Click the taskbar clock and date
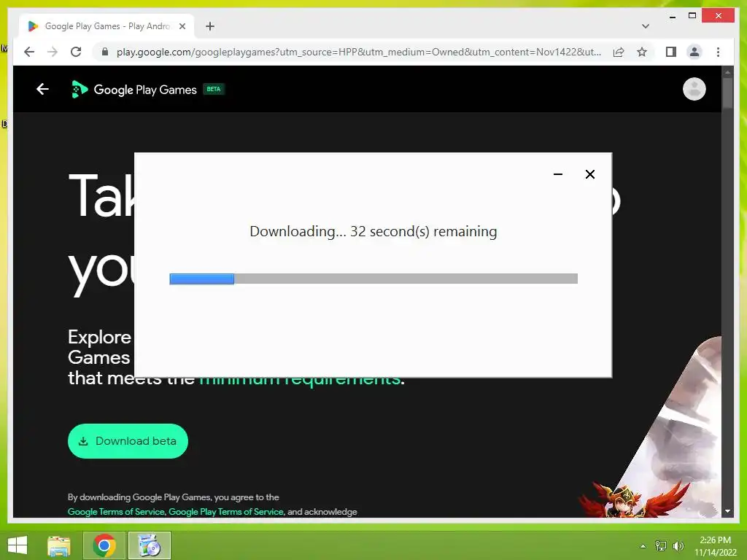 [715, 546]
